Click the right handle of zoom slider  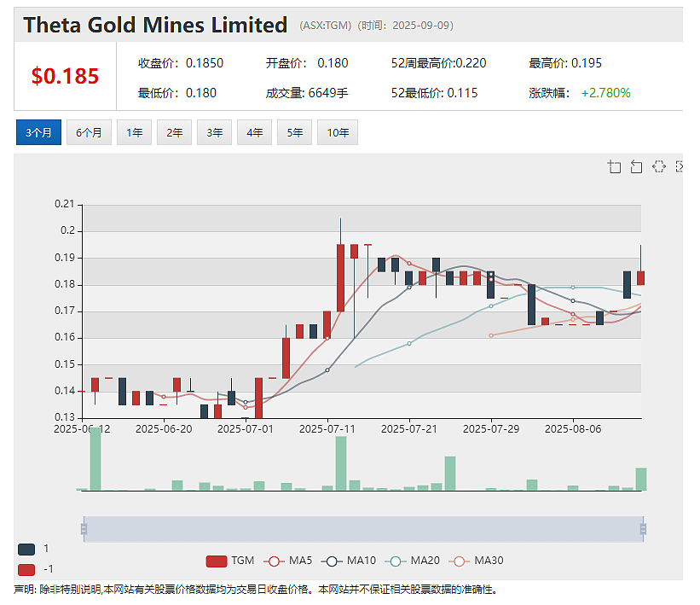click(644, 529)
